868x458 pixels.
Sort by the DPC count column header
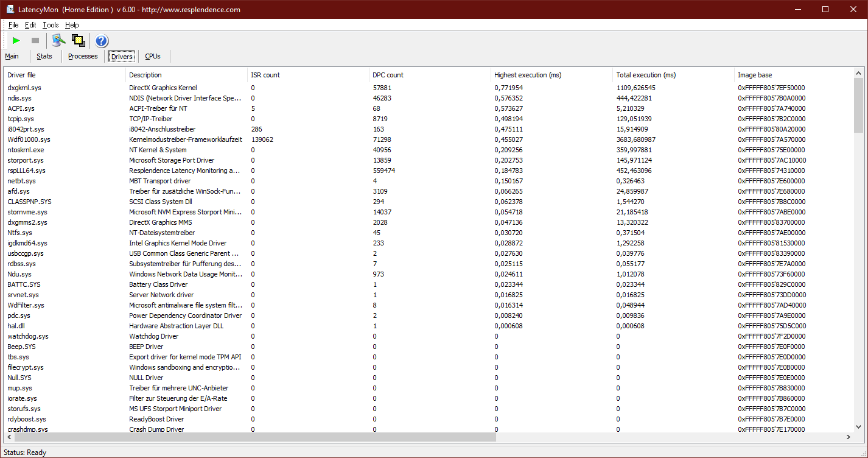[388, 75]
